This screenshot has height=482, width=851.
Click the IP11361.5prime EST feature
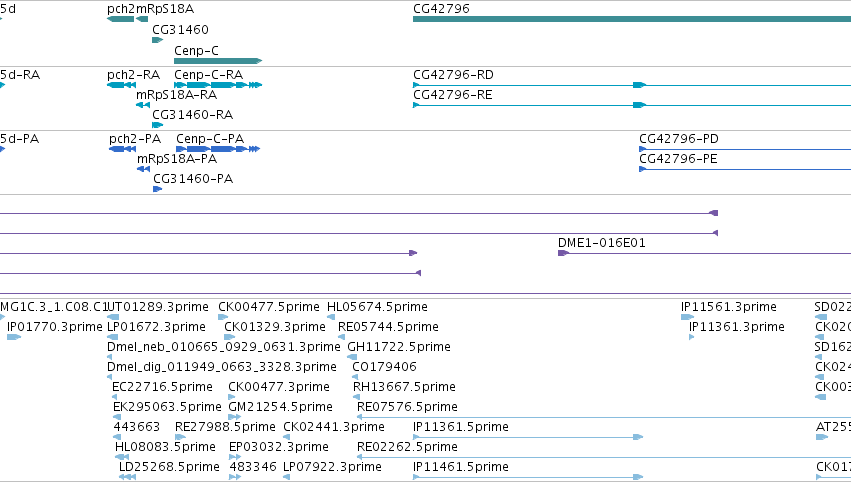coord(528,436)
